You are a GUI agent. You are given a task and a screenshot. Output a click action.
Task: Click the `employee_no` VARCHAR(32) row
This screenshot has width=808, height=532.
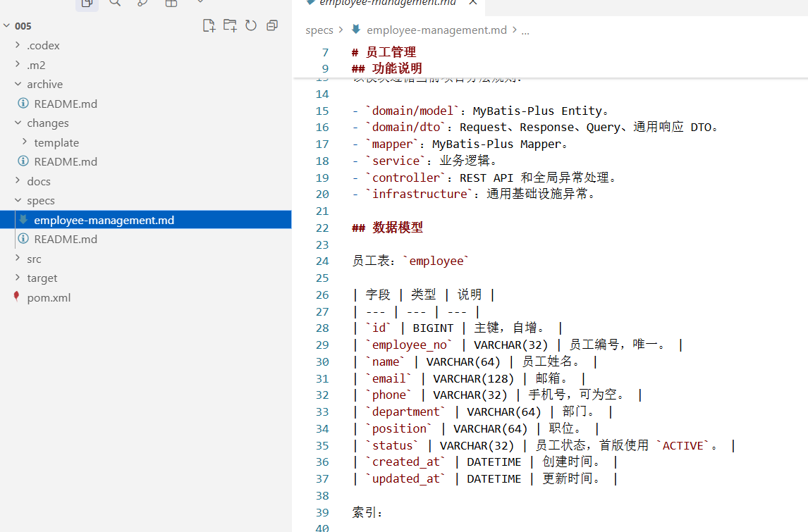tap(518, 345)
